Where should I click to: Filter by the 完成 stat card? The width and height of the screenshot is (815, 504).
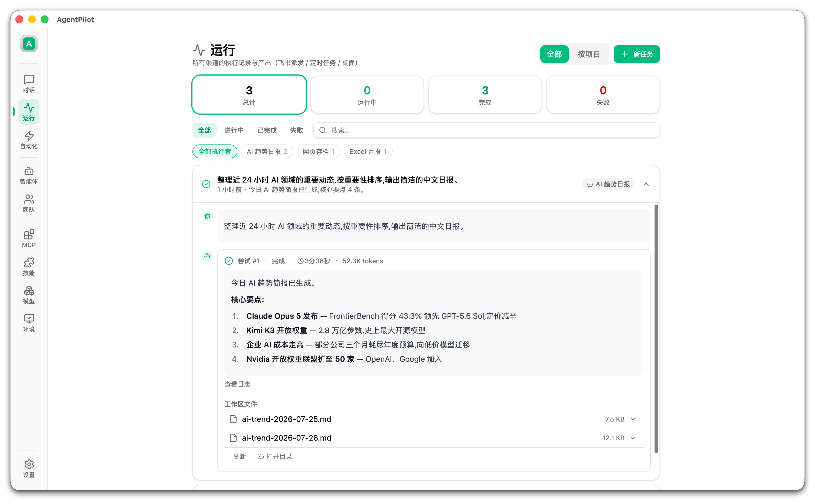point(485,95)
